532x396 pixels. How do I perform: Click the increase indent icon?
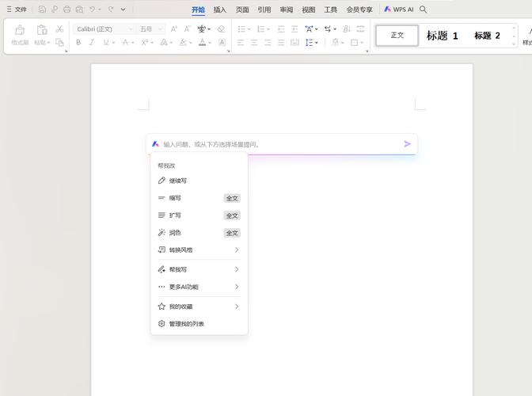[294, 29]
